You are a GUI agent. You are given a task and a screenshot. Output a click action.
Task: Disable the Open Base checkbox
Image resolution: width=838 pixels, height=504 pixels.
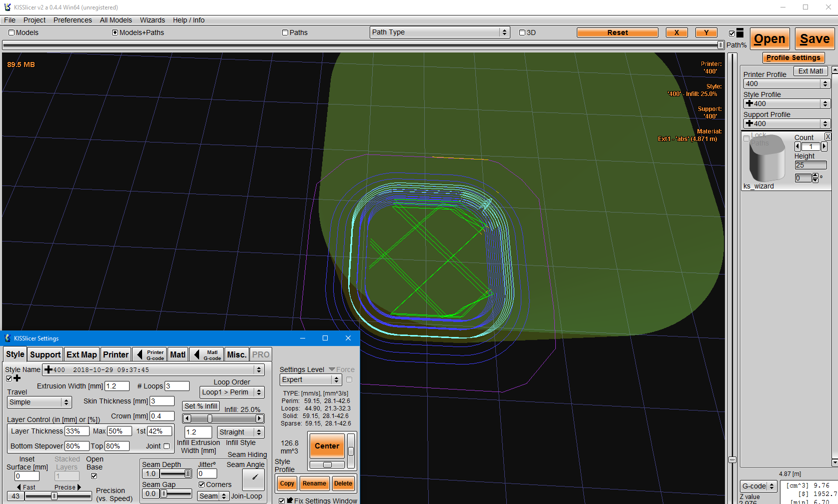(94, 476)
